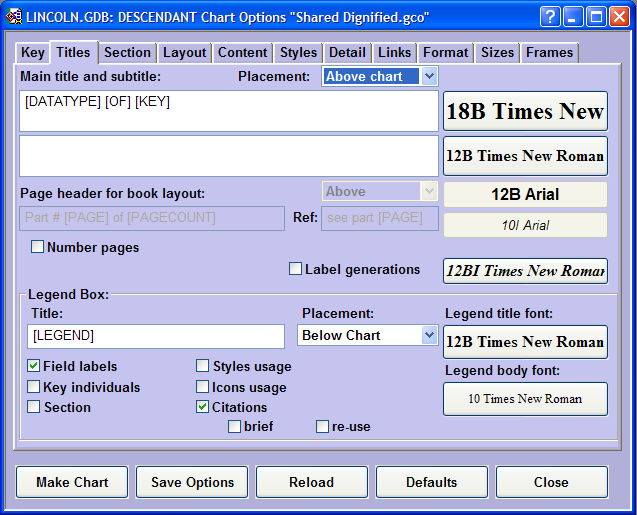
Task: Go to the Frames tab
Action: (x=549, y=52)
